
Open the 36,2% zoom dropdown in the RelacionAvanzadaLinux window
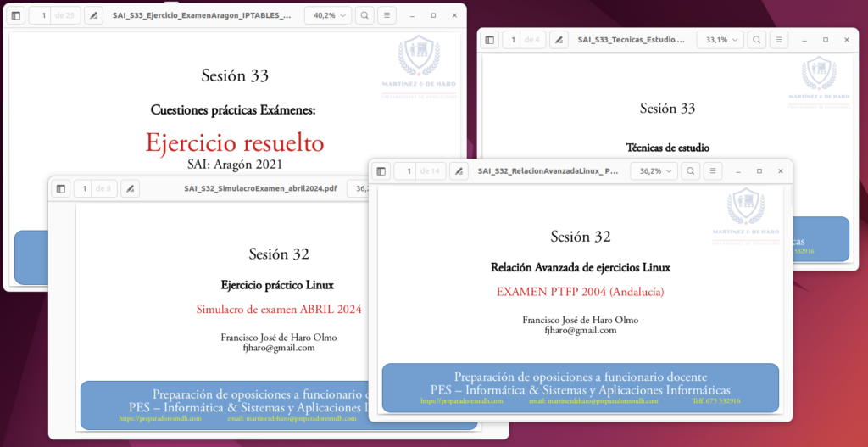click(x=654, y=171)
